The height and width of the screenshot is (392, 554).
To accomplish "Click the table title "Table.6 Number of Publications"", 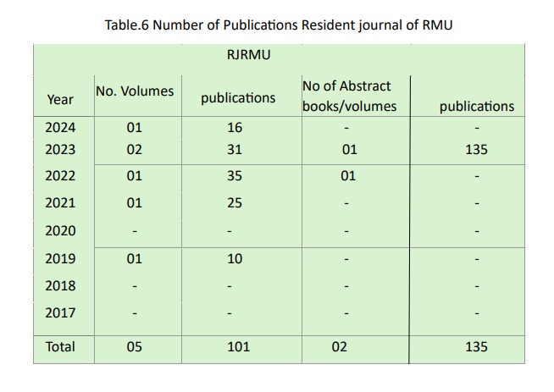I will [x=278, y=25].
